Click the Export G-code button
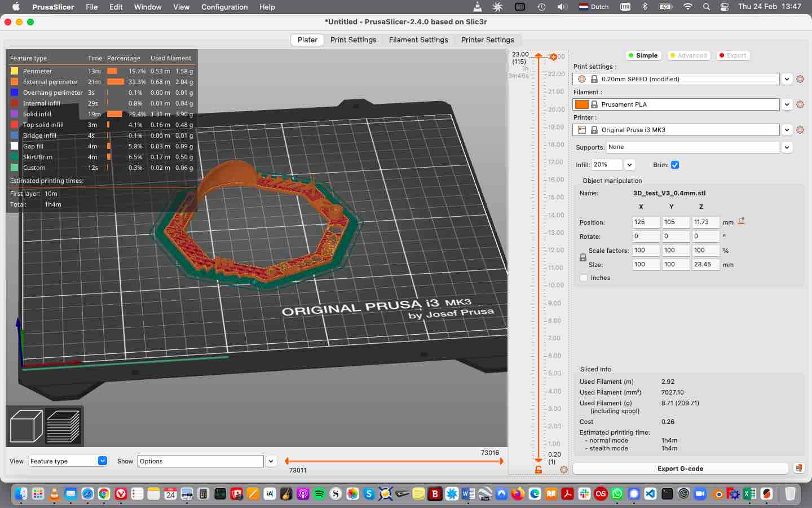This screenshot has width=812, height=508. [x=680, y=468]
